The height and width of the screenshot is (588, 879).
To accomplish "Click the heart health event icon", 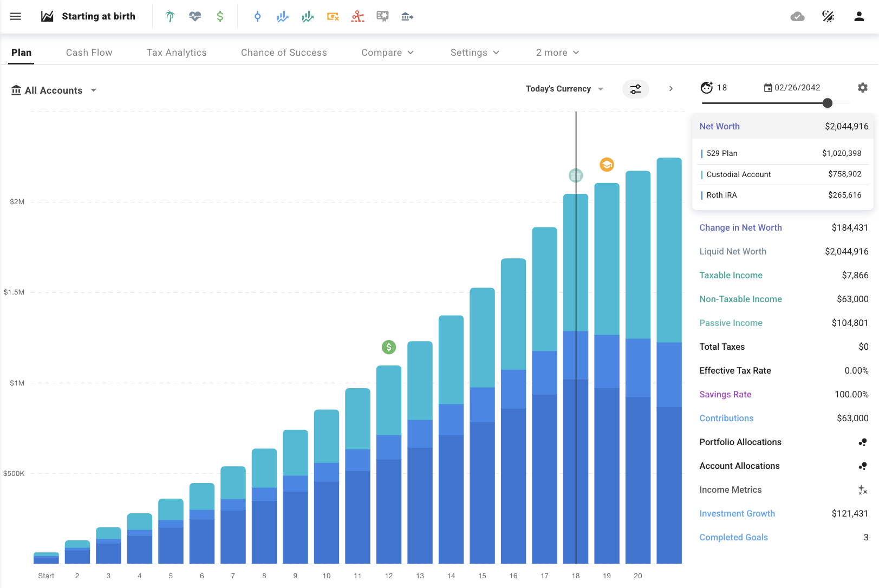I will pyautogui.click(x=195, y=16).
